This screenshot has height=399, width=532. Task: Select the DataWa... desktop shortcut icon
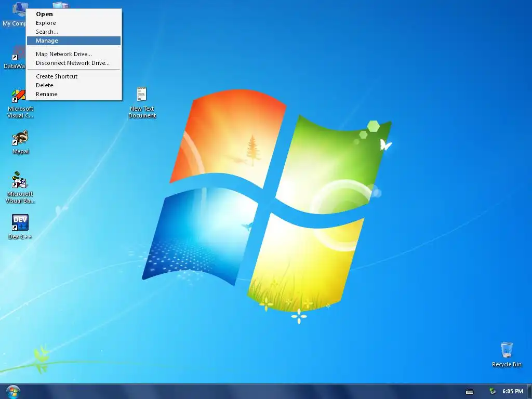pos(19,52)
